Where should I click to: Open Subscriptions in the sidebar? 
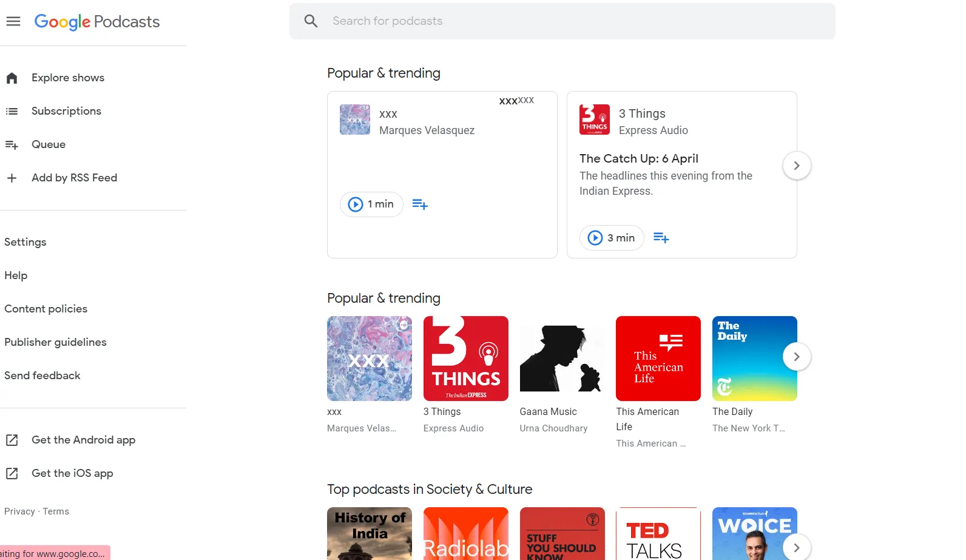66,111
